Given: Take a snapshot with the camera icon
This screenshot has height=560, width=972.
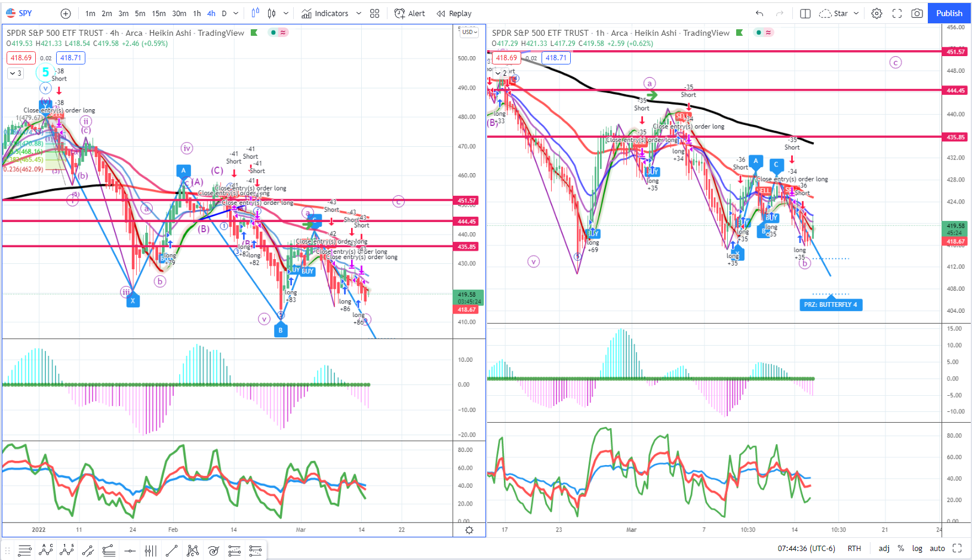Looking at the screenshot, I should pos(917,13).
